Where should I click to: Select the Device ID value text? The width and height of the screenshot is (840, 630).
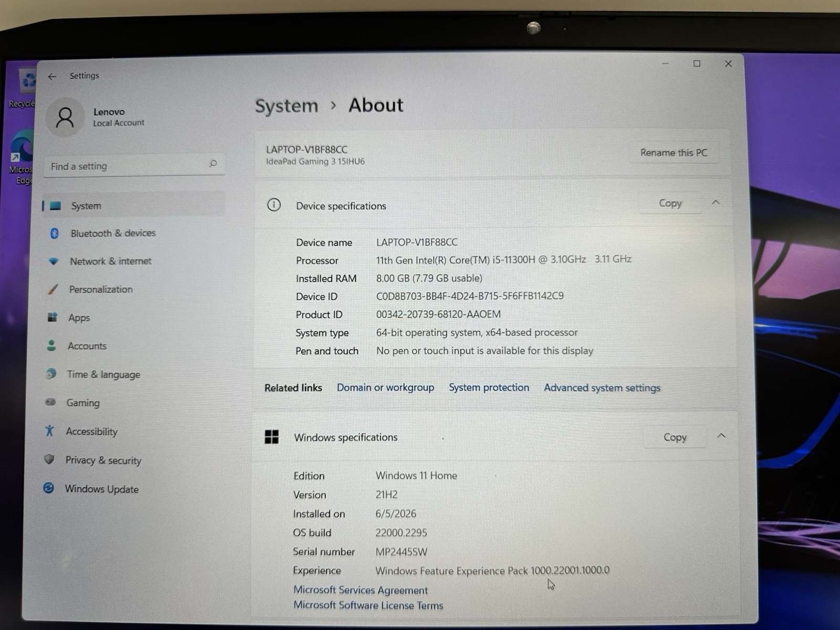click(x=470, y=296)
